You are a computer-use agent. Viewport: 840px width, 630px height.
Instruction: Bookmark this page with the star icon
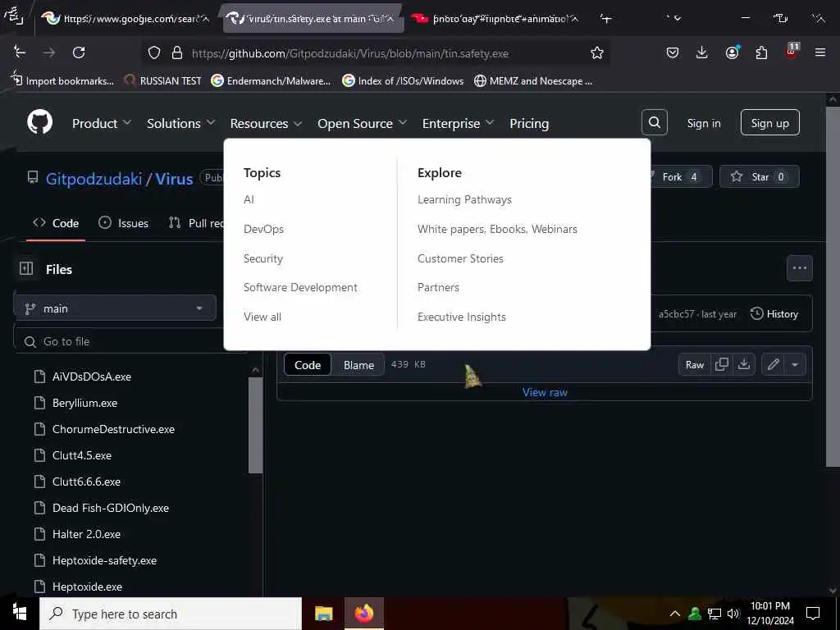(x=597, y=52)
